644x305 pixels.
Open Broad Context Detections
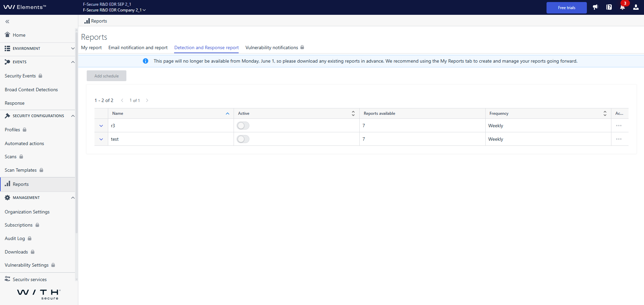coord(31,90)
